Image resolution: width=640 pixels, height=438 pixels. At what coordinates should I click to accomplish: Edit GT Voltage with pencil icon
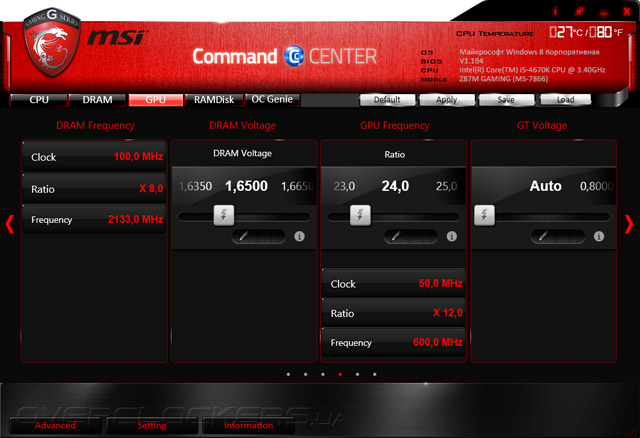point(558,236)
